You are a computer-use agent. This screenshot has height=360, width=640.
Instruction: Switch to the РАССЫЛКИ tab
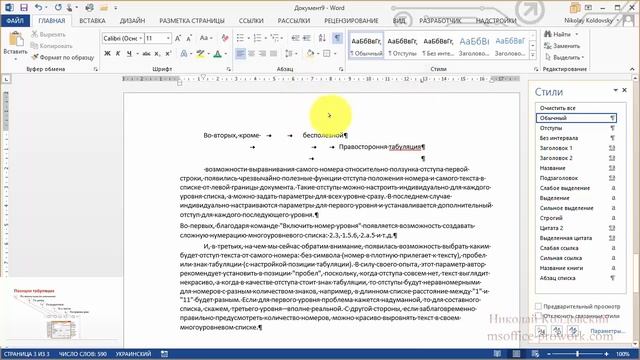(294, 20)
